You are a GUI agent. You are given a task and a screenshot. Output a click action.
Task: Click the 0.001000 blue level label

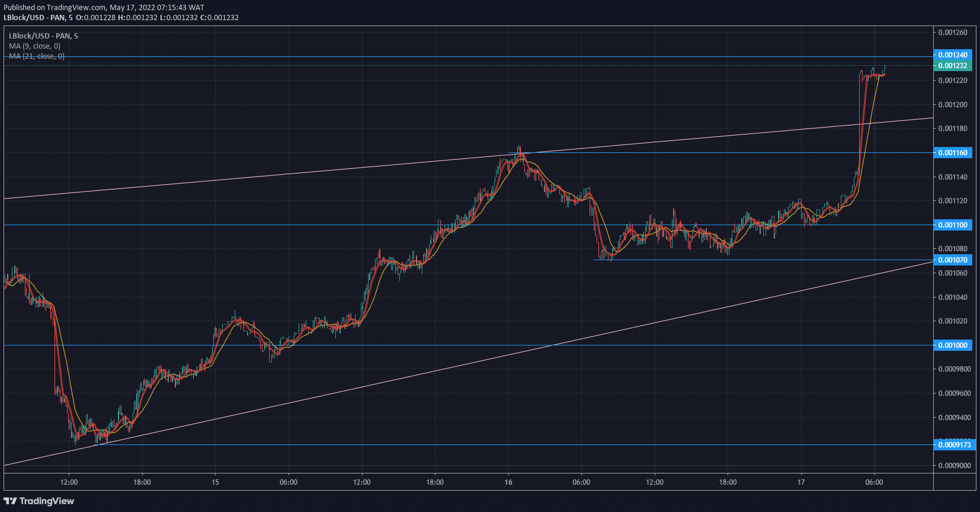953,345
